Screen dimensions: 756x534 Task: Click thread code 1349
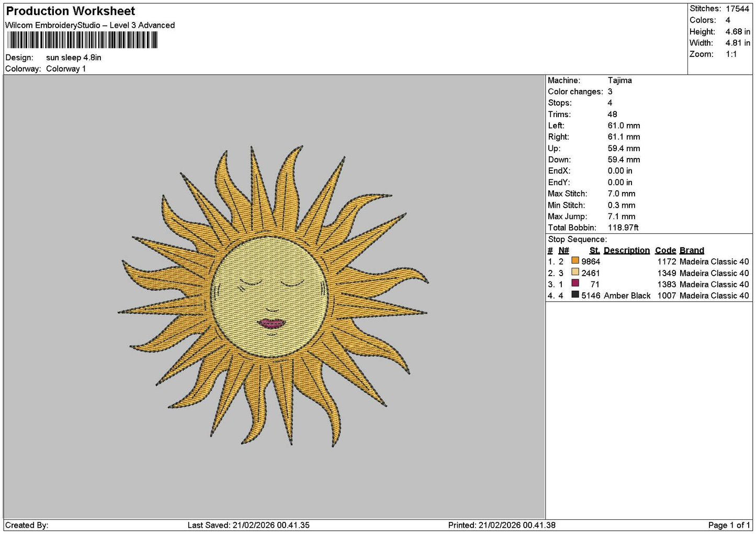667,273
